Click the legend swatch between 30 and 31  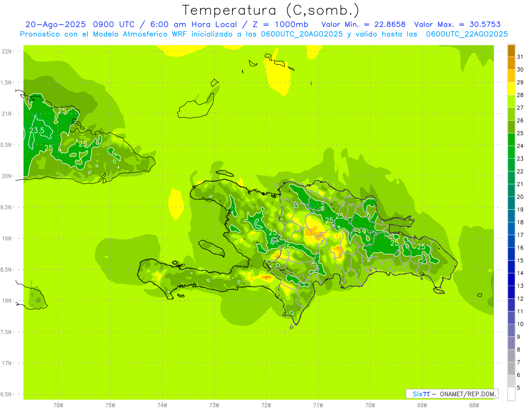tap(511, 63)
